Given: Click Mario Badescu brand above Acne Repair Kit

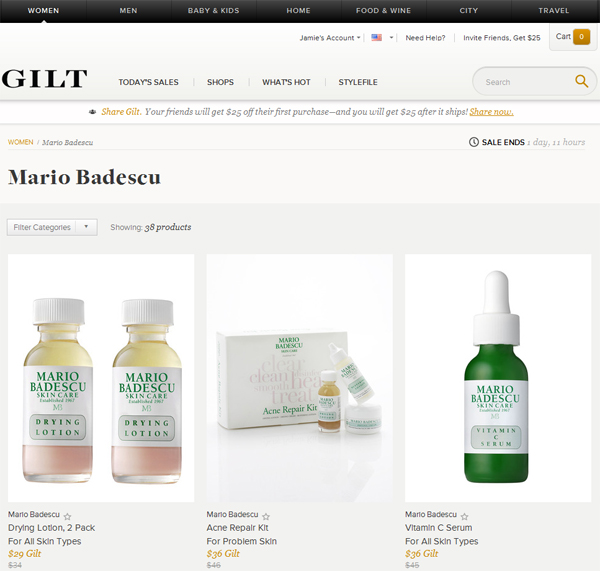Looking at the screenshot, I should click(x=233, y=514).
